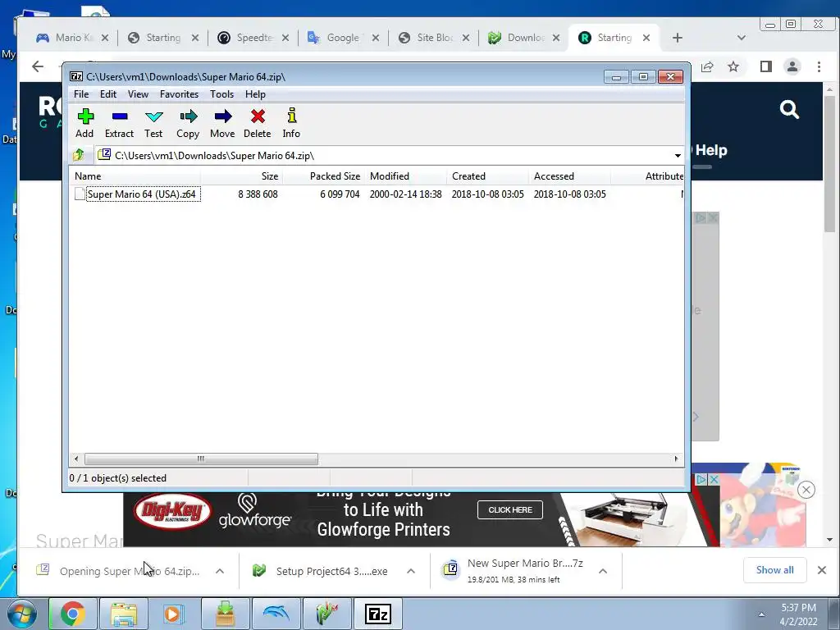The width and height of the screenshot is (840, 630).
Task: Open a new Chrome tab
Action: pos(677,38)
